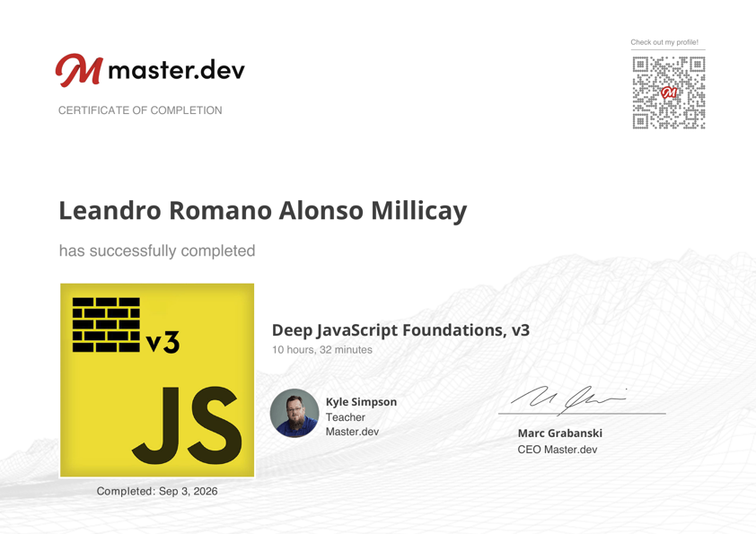Click the large 'JS' letters on the course image

click(187, 425)
